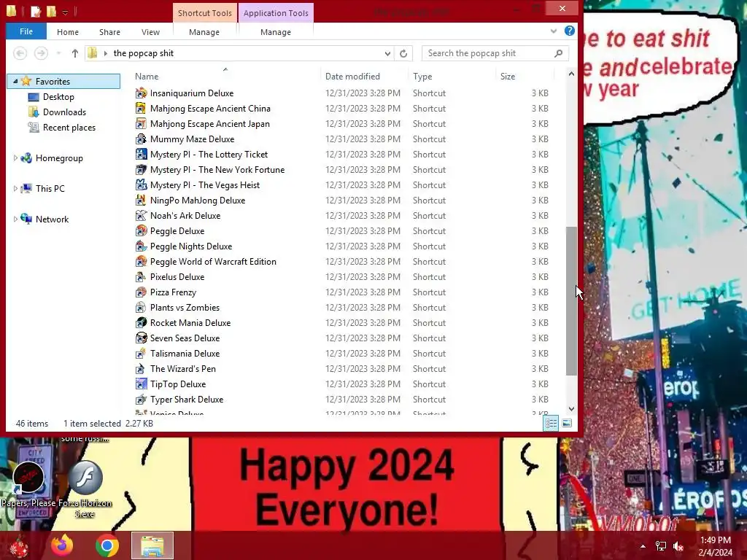Open recent locations dropdown arrow
The width and height of the screenshot is (747, 560).
click(x=58, y=53)
